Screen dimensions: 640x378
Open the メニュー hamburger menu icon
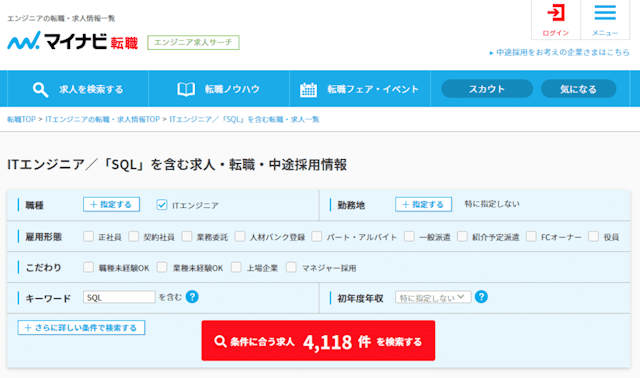coord(605,13)
